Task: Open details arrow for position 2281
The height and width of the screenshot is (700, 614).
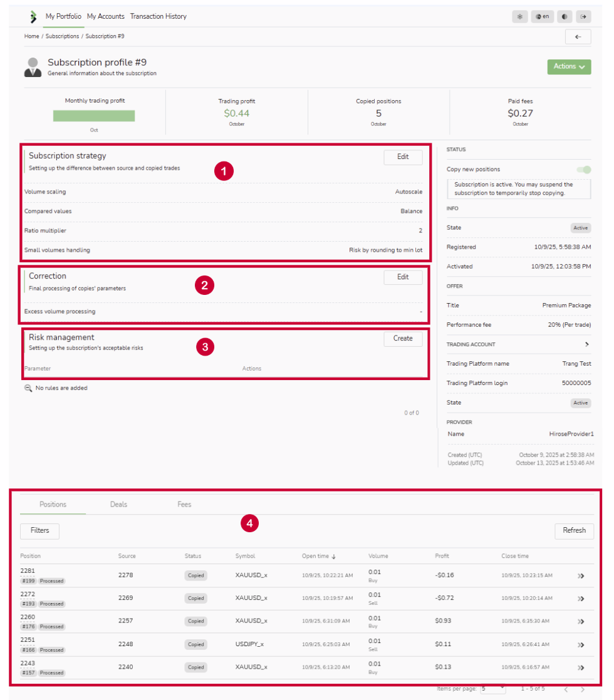Action: (x=581, y=575)
